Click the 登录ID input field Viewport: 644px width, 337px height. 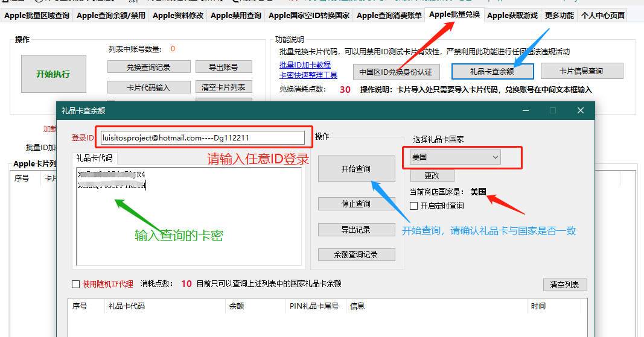tap(203, 138)
